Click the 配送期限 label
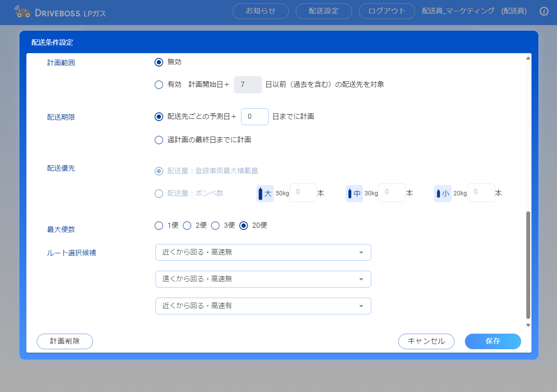This screenshot has width=557, height=392. [61, 117]
